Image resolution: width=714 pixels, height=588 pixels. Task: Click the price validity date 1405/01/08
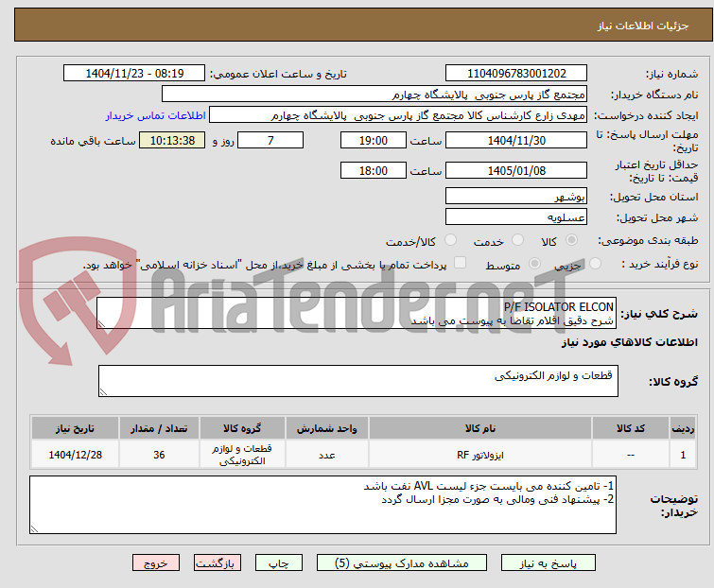516,170
